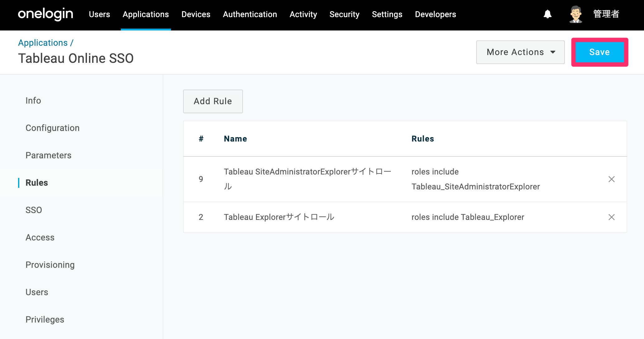Open the notifications bell

pyautogui.click(x=547, y=14)
